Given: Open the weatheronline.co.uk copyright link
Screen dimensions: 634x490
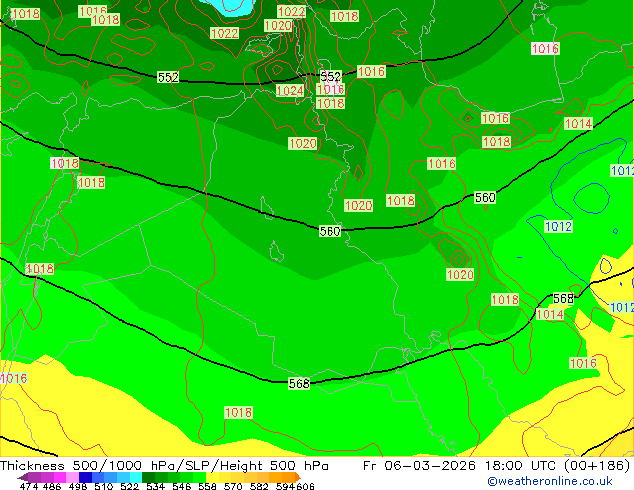Looking at the screenshot, I should click(x=549, y=481).
